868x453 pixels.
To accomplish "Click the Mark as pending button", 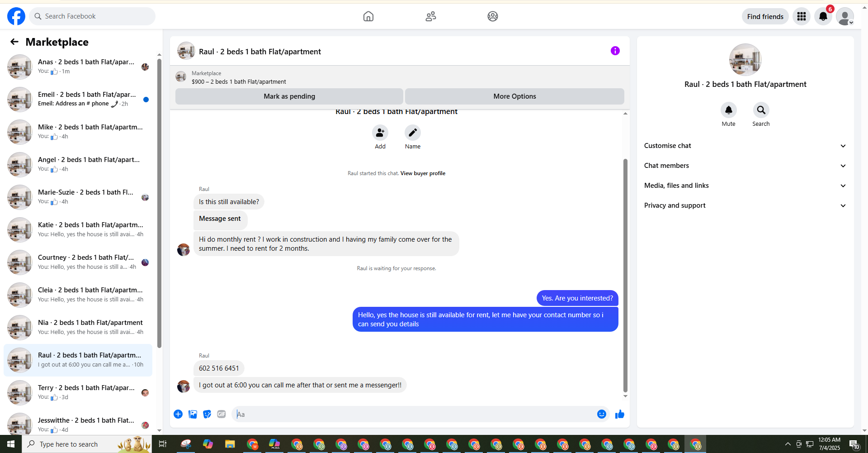I will 289,96.
